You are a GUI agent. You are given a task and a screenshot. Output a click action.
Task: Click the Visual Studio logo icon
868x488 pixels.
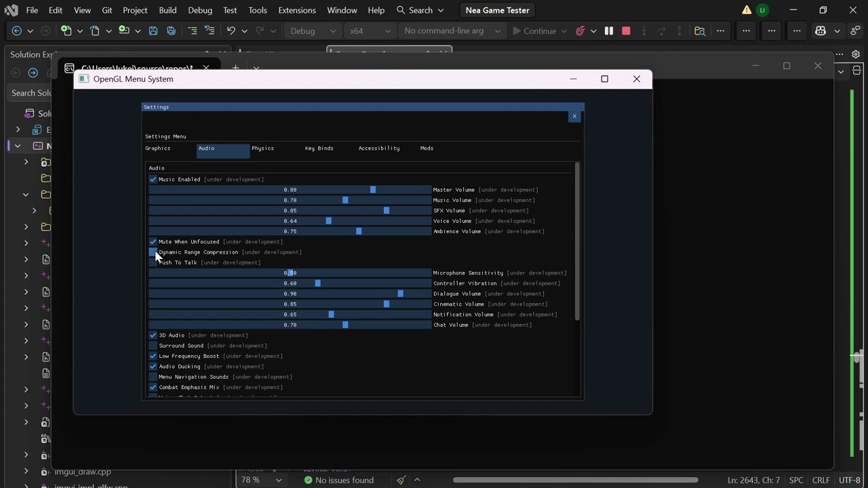[11, 10]
